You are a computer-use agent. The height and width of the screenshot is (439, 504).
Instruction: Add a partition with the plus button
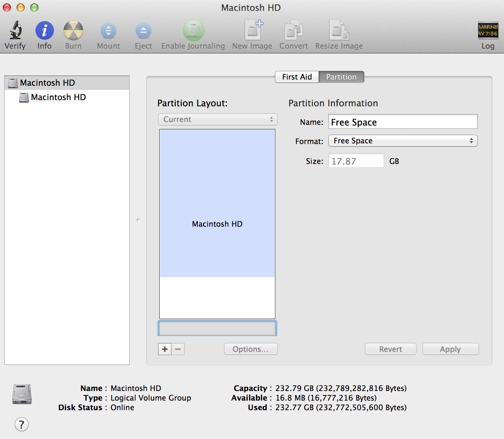coord(165,349)
